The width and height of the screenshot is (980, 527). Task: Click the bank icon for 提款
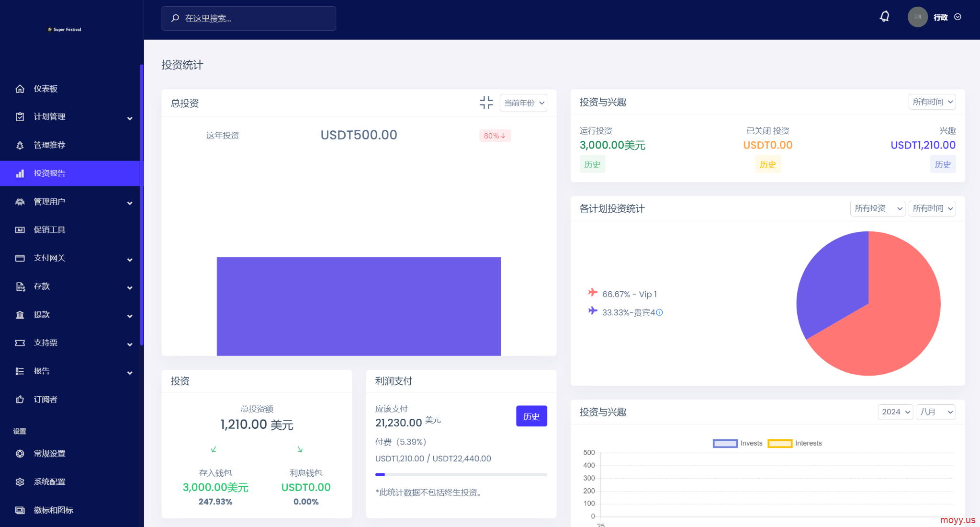tap(20, 315)
